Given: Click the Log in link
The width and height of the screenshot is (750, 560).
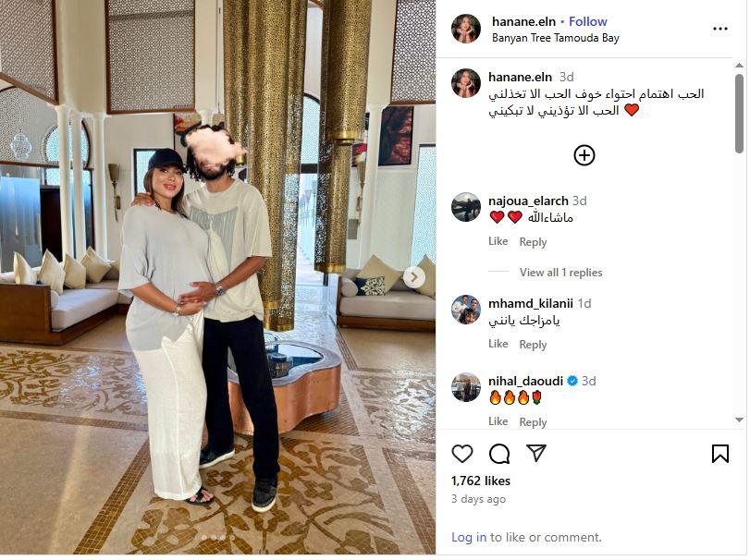Looking at the screenshot, I should point(469,537).
